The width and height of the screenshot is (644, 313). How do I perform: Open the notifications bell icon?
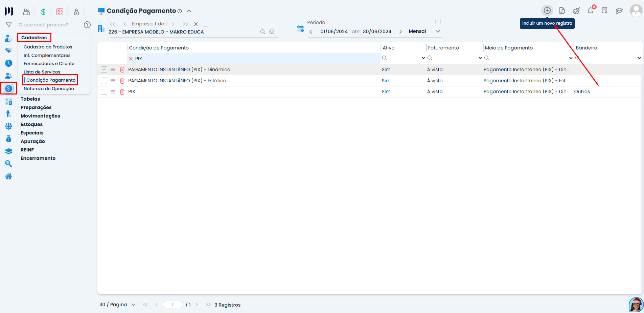[590, 11]
